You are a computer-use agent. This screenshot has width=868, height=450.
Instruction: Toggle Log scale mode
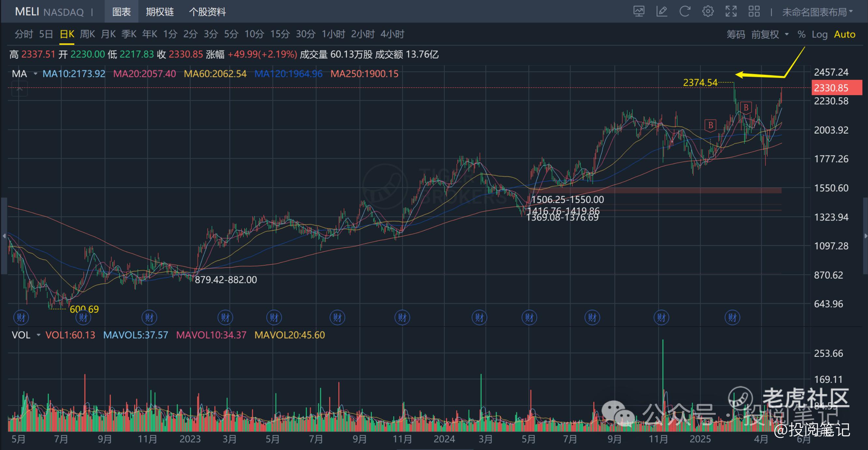819,35
